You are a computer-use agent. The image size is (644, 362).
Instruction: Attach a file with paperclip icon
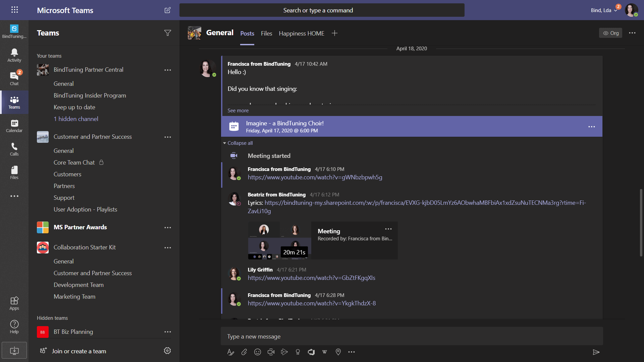(244, 352)
